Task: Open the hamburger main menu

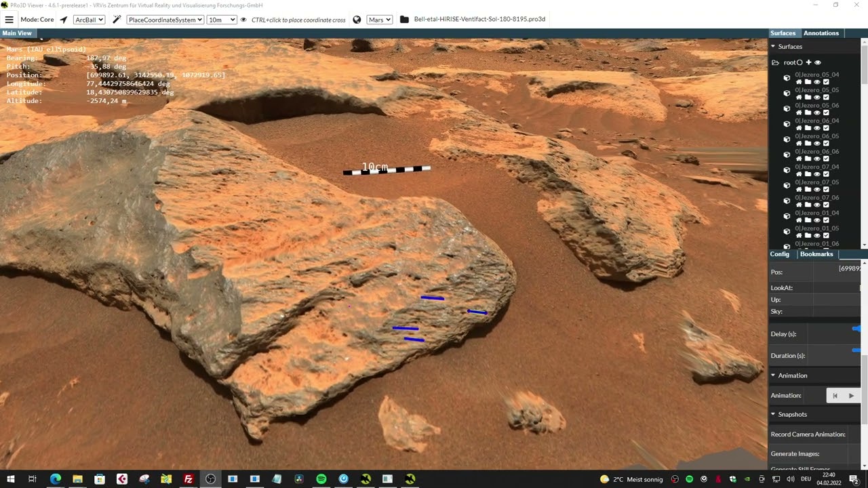Action: click(9, 20)
